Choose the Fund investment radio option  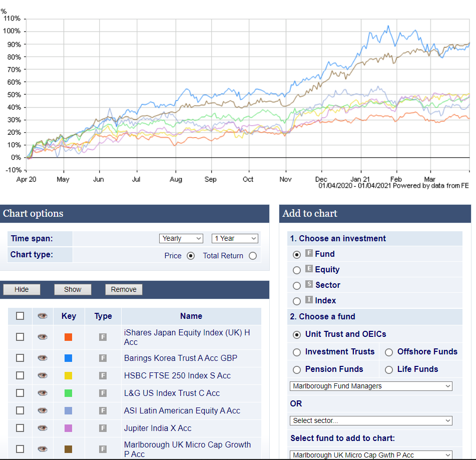tap(297, 254)
